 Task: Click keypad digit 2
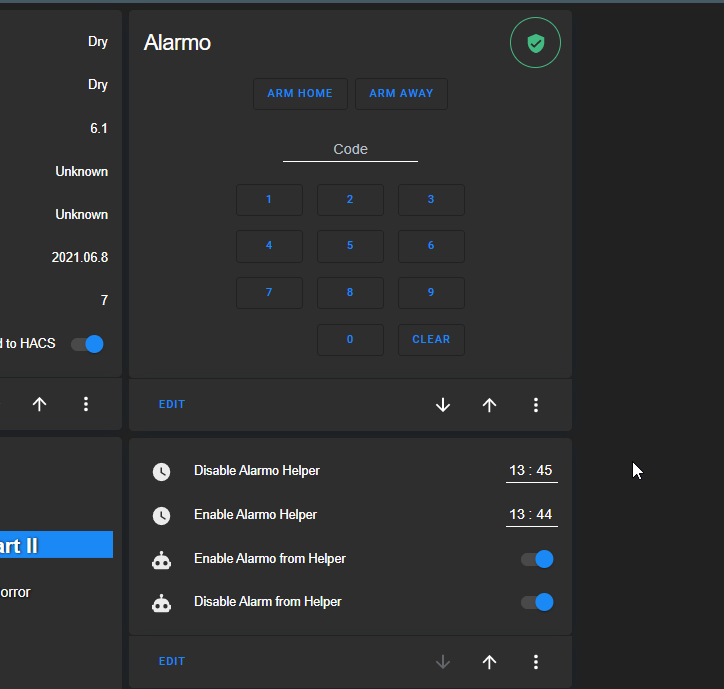coord(350,199)
